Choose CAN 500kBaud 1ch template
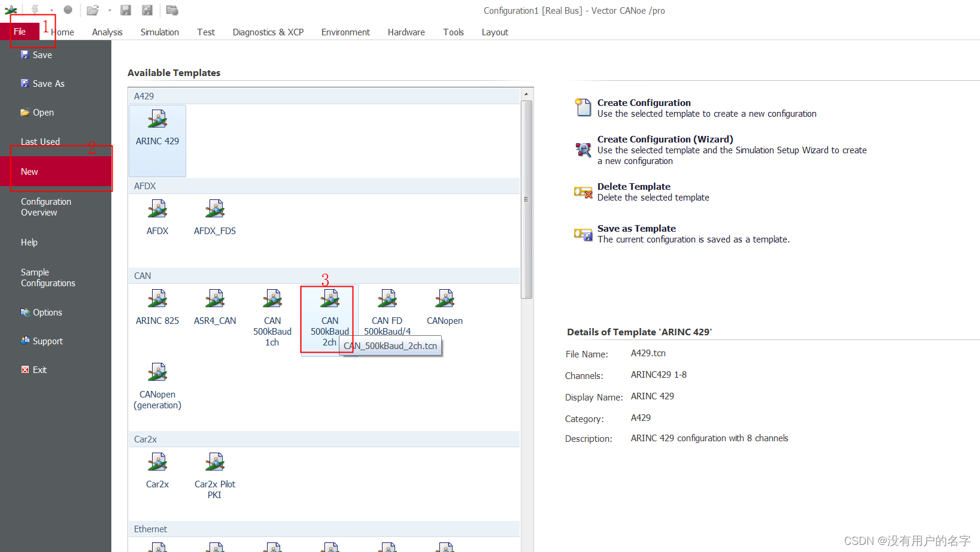 (272, 318)
